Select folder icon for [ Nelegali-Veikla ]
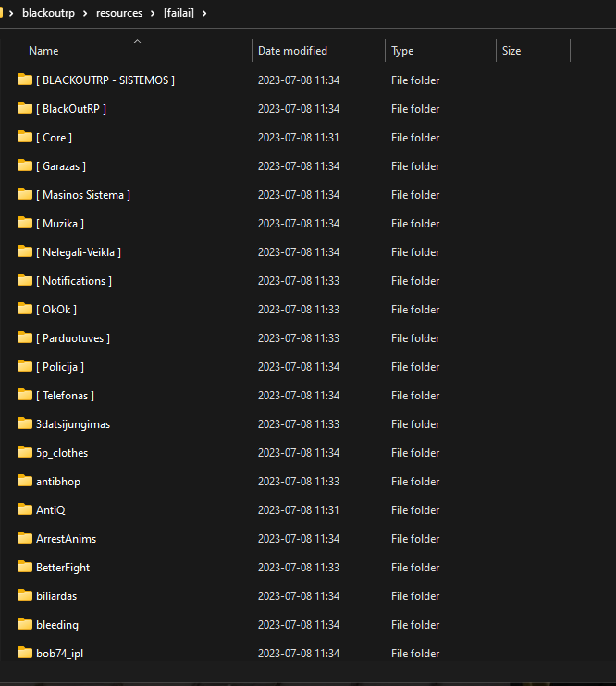 click(x=25, y=251)
